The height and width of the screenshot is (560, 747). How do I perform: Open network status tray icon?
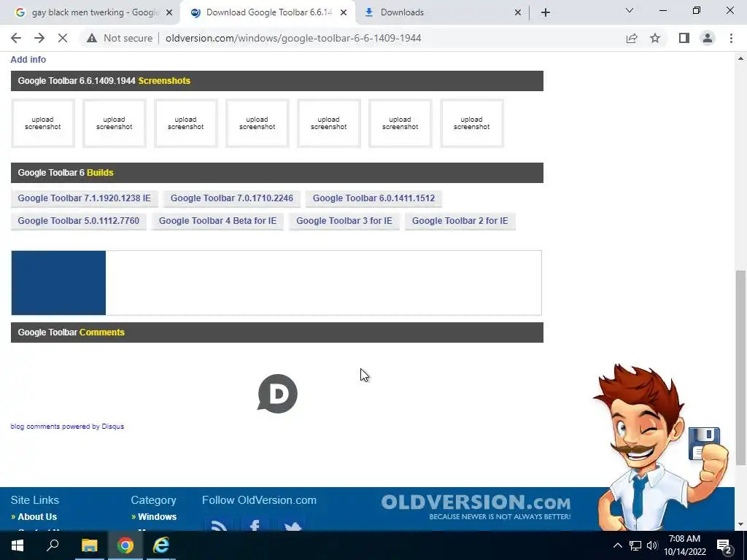coord(635,545)
